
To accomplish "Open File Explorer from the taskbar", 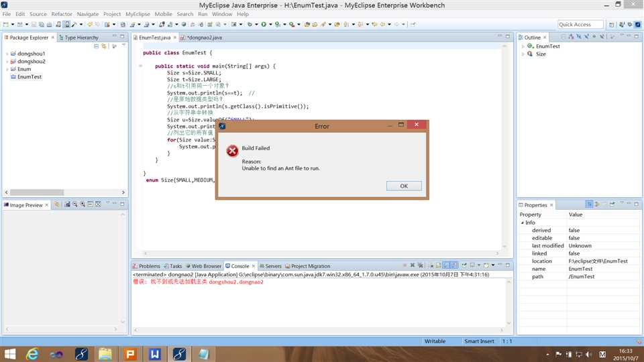I will click(105, 354).
